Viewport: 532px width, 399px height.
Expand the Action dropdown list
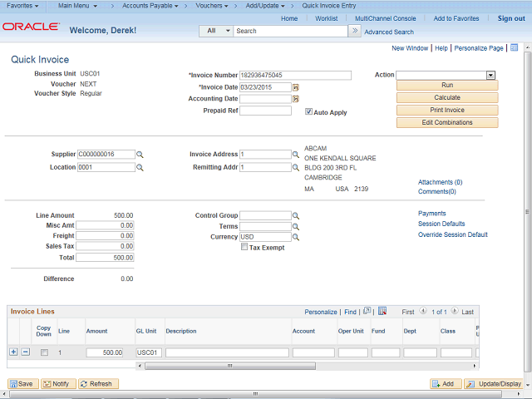click(490, 75)
